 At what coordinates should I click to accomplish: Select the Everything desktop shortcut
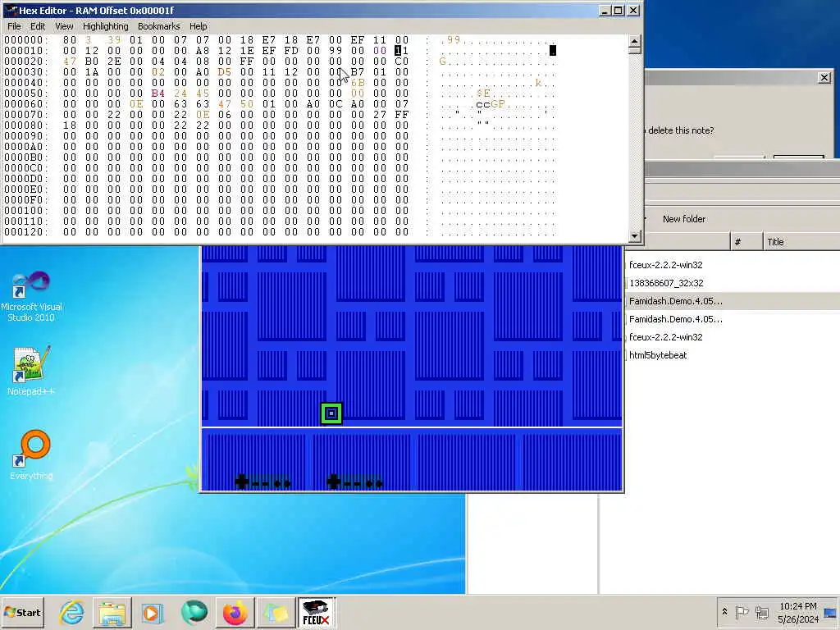31,454
